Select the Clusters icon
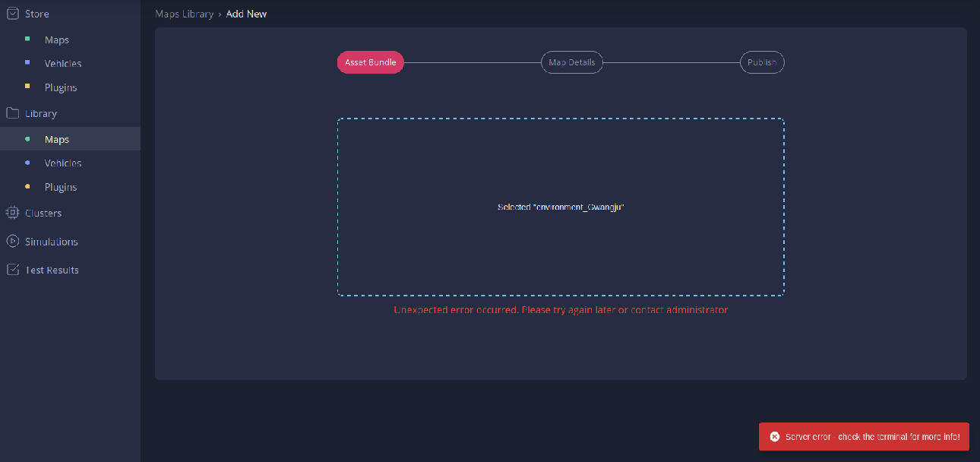The width and height of the screenshot is (980, 462). tap(11, 213)
